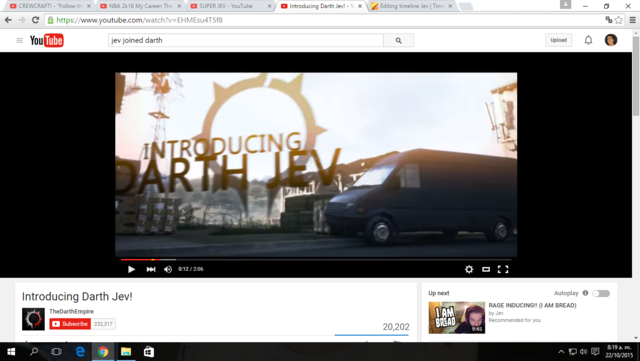Show hidden system tray icons

click(561, 352)
